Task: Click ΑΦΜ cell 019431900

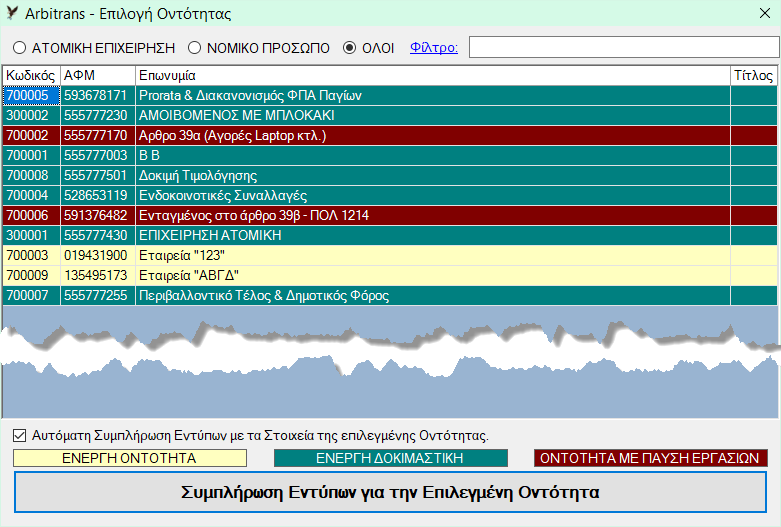Action: (98, 256)
